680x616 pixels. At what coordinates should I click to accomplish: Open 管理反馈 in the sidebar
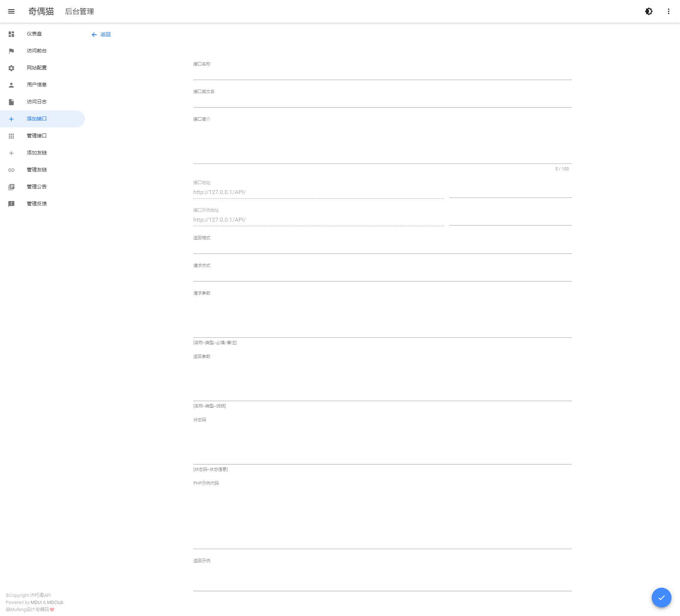click(42, 204)
